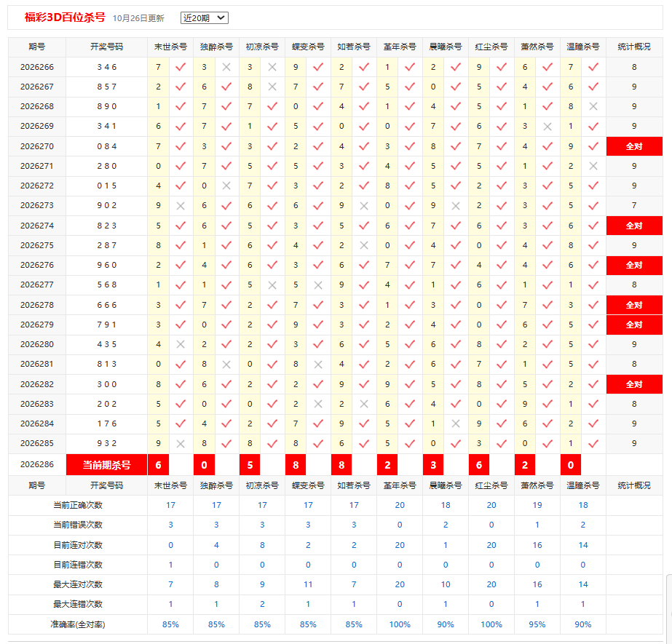The height and width of the screenshot is (644, 672).
Task: Click cross mark for 初凉杀号 in row 2026267
Action: [x=272, y=87]
